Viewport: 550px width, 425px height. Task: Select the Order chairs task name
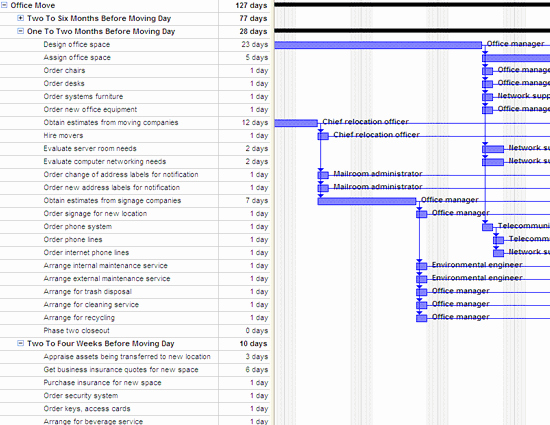(64, 70)
